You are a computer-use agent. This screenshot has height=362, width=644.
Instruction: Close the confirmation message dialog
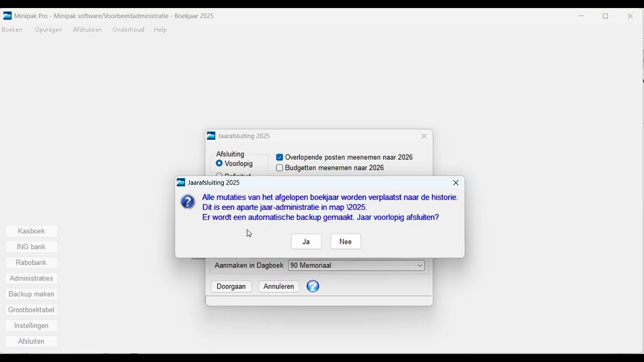click(x=456, y=183)
